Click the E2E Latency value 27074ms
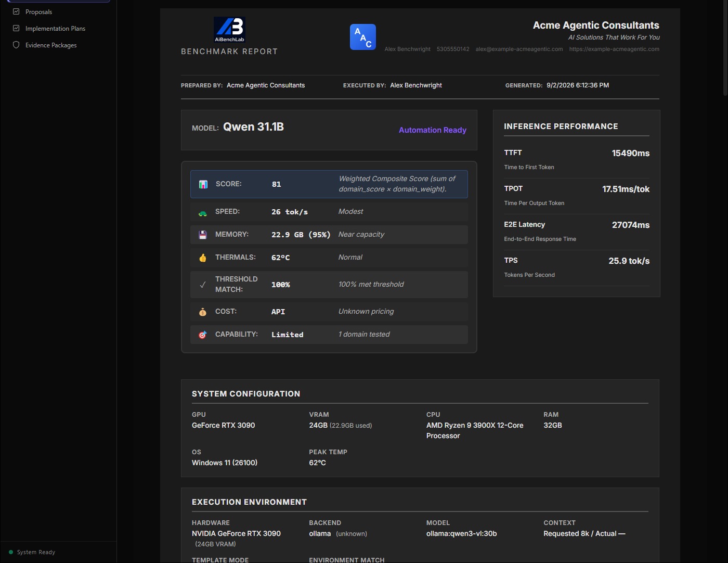Viewport: 728px width, 563px height. click(x=631, y=225)
